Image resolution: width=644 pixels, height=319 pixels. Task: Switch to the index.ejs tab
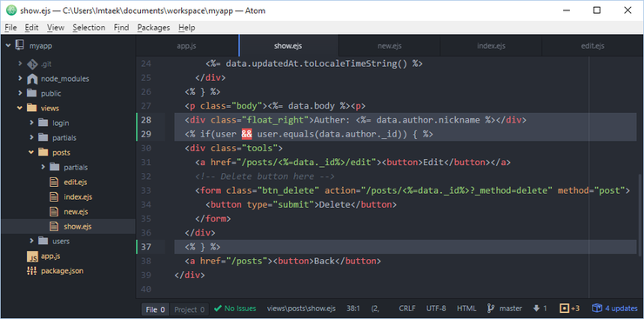click(x=491, y=46)
